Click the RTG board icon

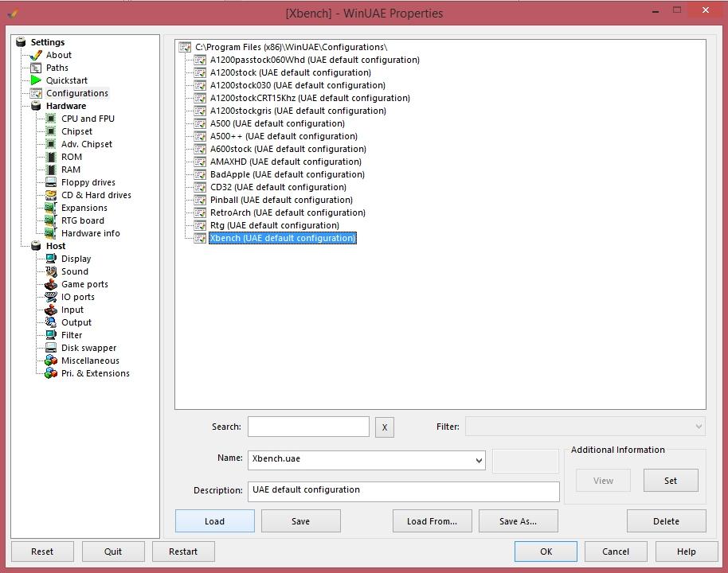[x=51, y=221]
